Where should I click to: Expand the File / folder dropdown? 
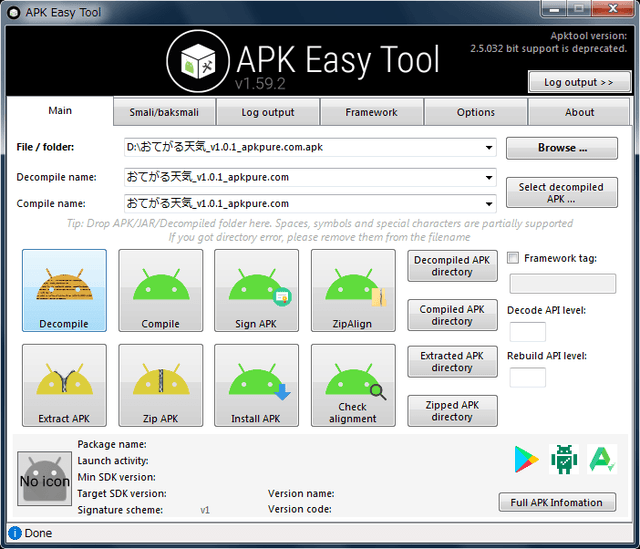coord(489,147)
